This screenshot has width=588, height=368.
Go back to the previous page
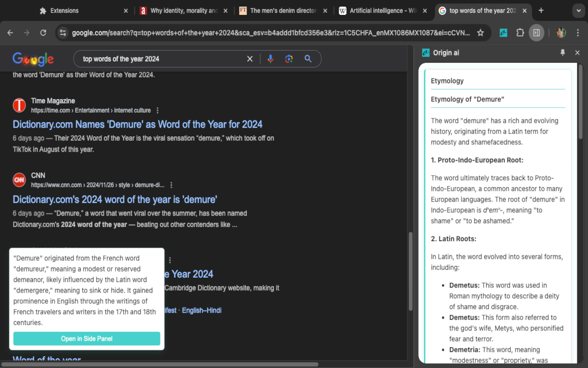(x=10, y=33)
